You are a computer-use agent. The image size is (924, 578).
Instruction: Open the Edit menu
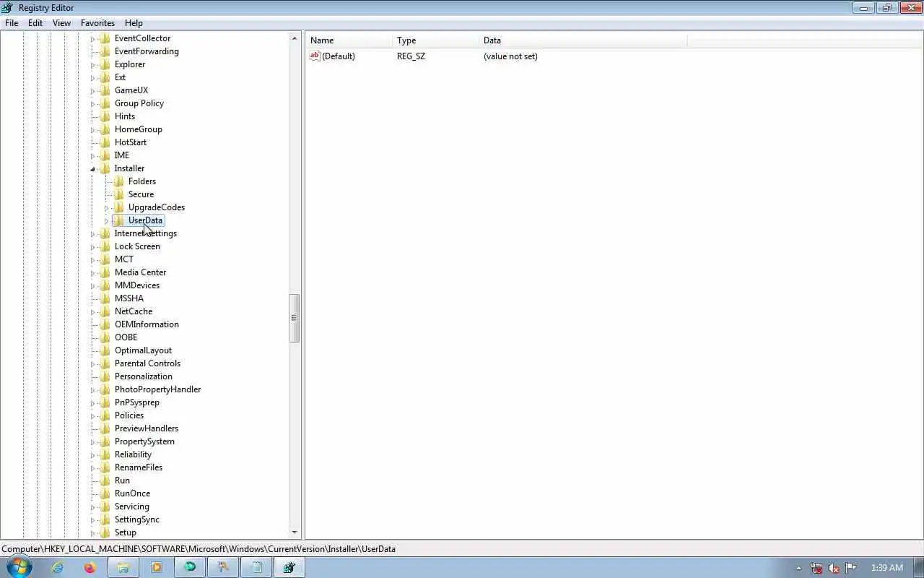tap(35, 22)
